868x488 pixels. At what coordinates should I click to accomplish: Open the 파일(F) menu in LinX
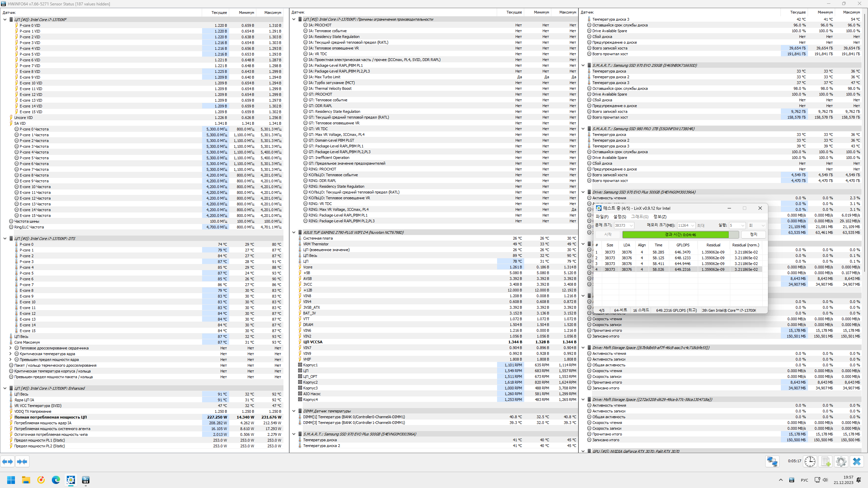tap(602, 217)
